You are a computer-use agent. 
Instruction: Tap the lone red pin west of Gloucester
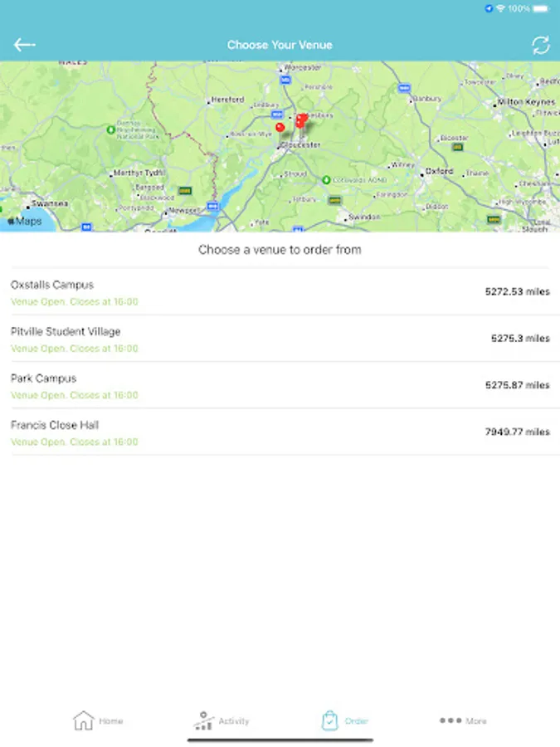click(280, 127)
